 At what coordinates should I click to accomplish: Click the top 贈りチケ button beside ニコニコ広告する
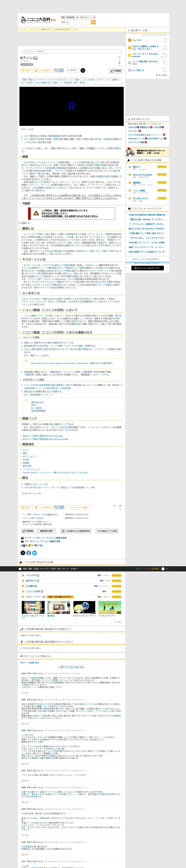(x=59, y=70)
